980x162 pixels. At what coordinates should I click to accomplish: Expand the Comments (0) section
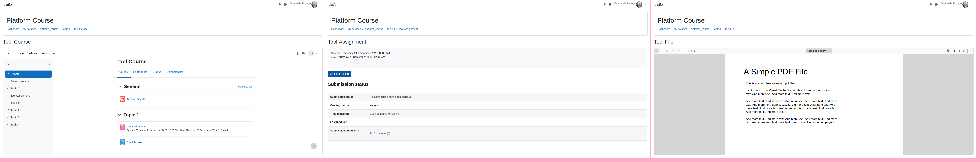tap(380, 133)
